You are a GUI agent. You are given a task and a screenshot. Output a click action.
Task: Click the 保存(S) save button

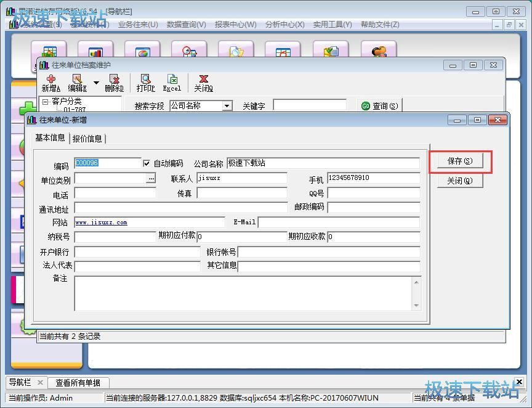pyautogui.click(x=460, y=161)
